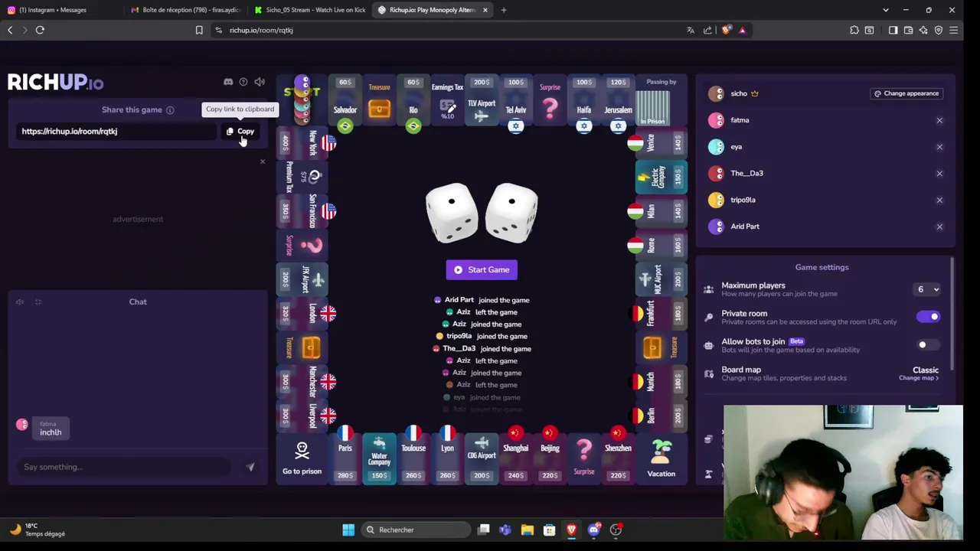Select the Shanghai property tile
Image resolution: width=980 pixels, height=551 pixels.
[515, 458]
